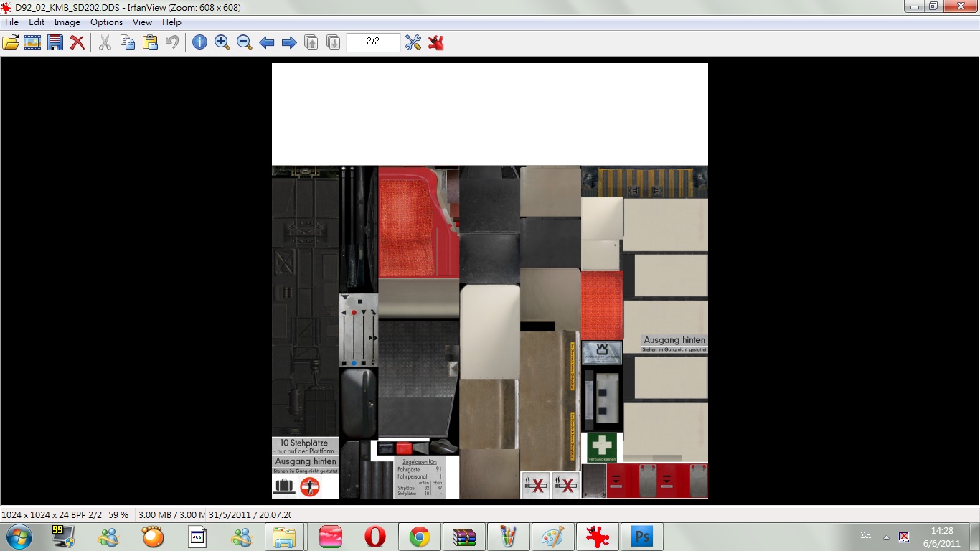Click the Copy icon in toolbar
The image size is (980, 551).
point(128,42)
